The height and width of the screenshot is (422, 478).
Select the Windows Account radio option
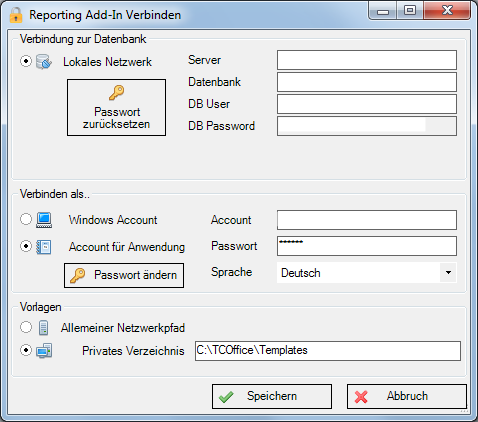(26, 219)
